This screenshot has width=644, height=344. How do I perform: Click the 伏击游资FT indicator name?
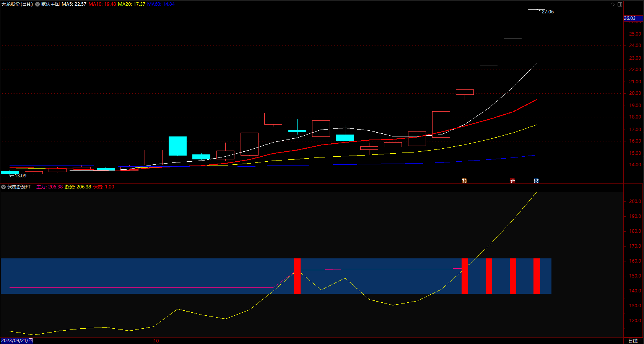click(x=19, y=187)
